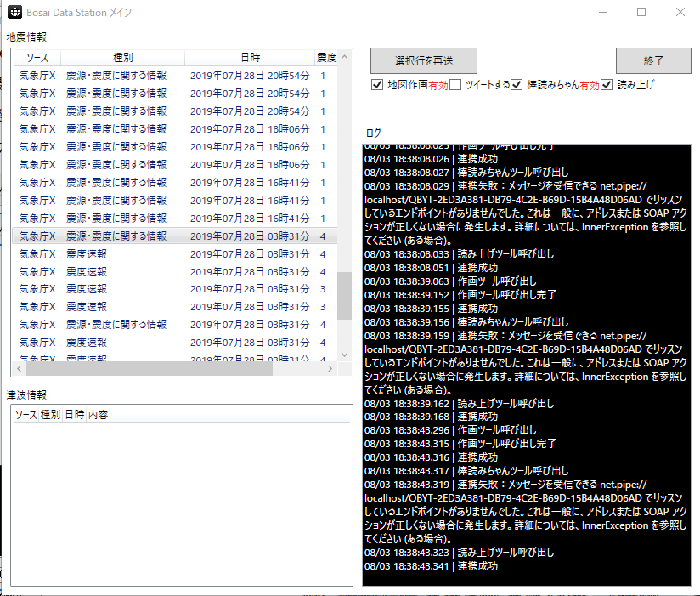
Task: Click the earthquake list scroll-right arrow
Action: tap(330, 369)
